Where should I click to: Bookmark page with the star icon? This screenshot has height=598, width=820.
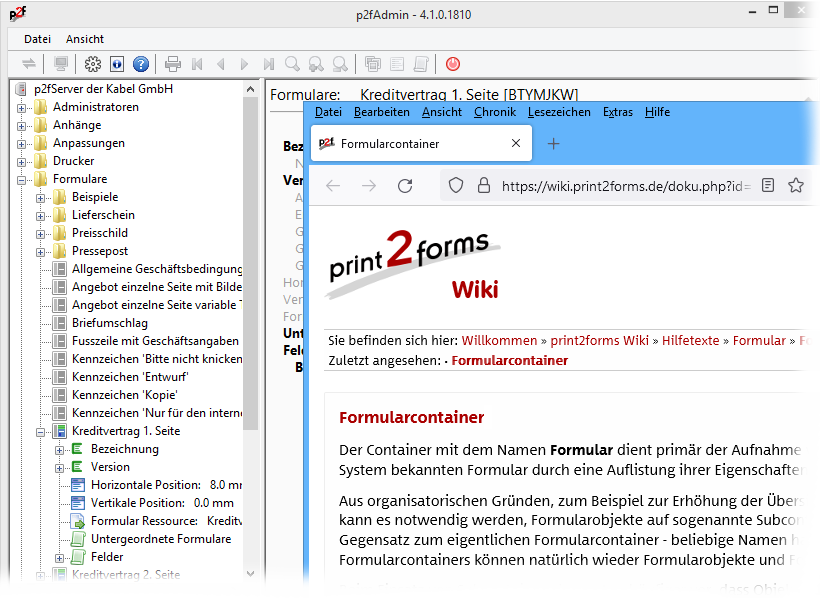[x=796, y=186]
